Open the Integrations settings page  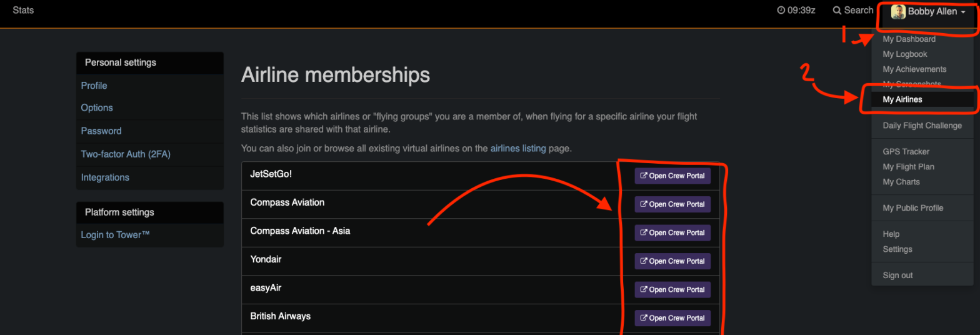point(105,177)
